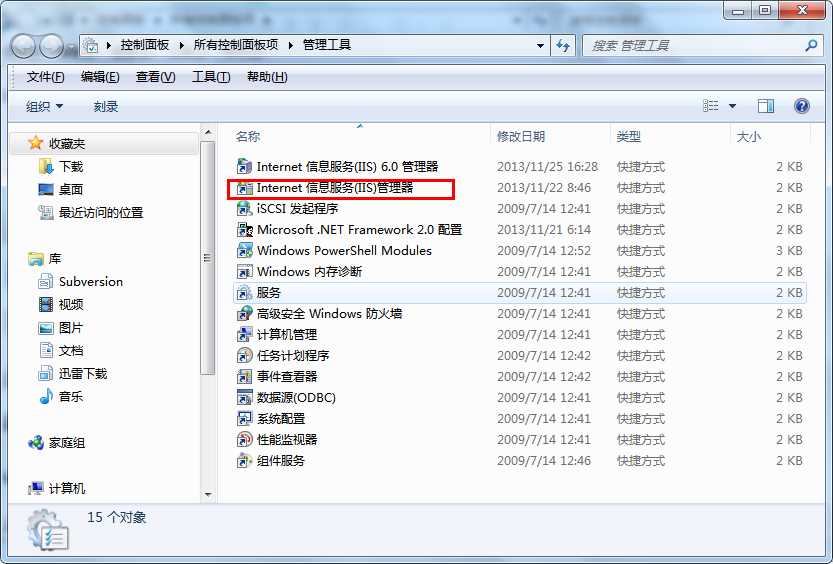Click the change view icon

pyautogui.click(x=710, y=106)
